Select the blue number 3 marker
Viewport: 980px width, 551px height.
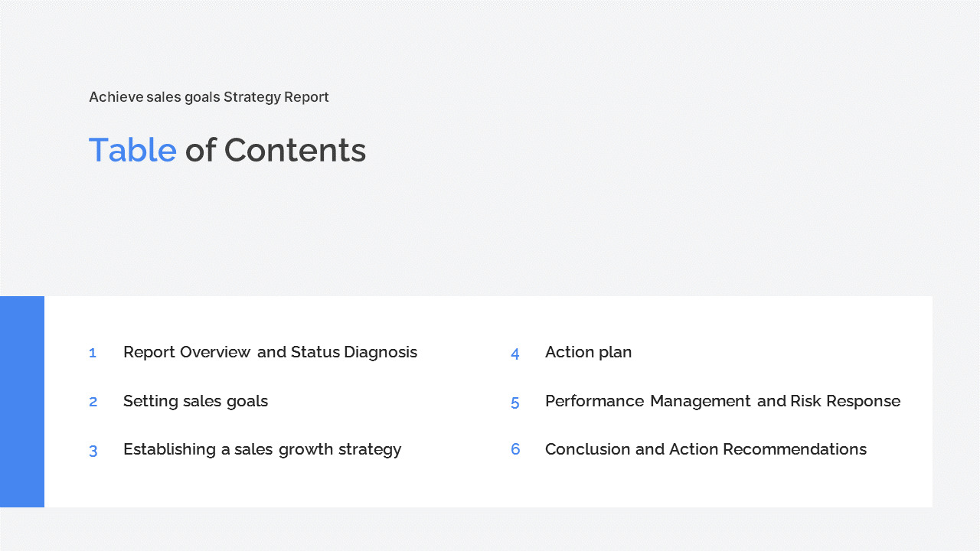[93, 451]
